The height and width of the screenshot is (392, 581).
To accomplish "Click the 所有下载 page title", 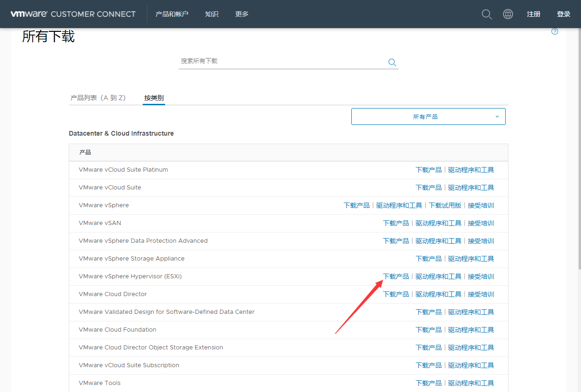I will point(48,36).
